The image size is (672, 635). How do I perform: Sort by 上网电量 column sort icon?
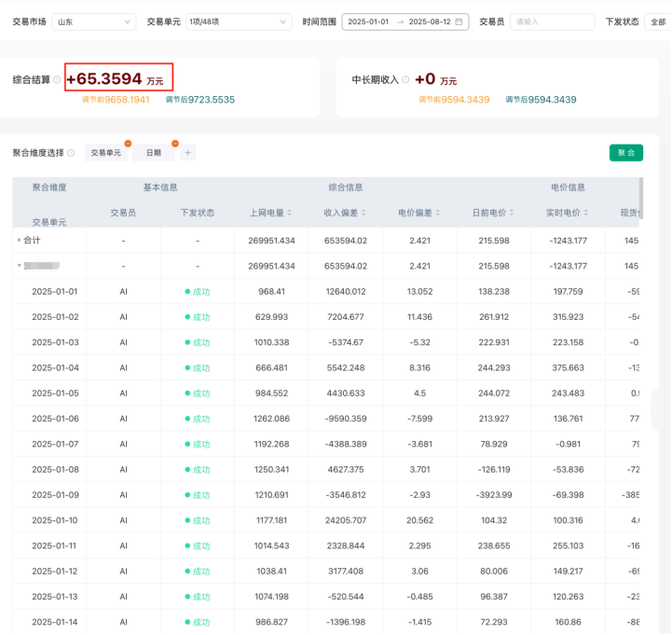pos(289,213)
